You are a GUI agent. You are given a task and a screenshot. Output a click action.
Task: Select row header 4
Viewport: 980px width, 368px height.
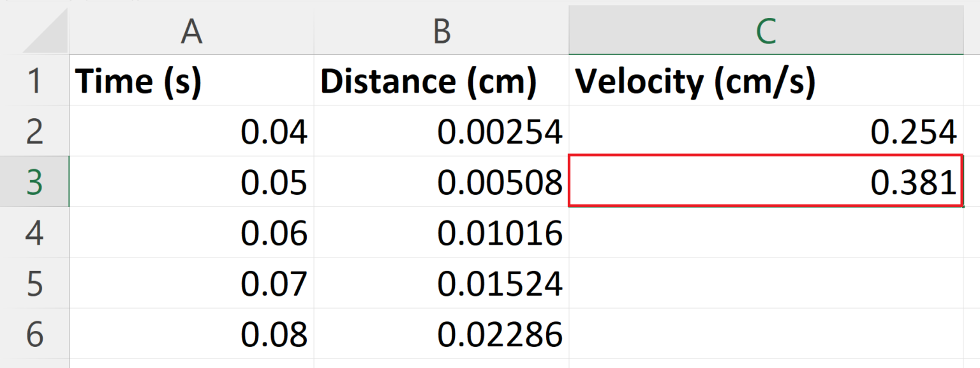coord(35,234)
